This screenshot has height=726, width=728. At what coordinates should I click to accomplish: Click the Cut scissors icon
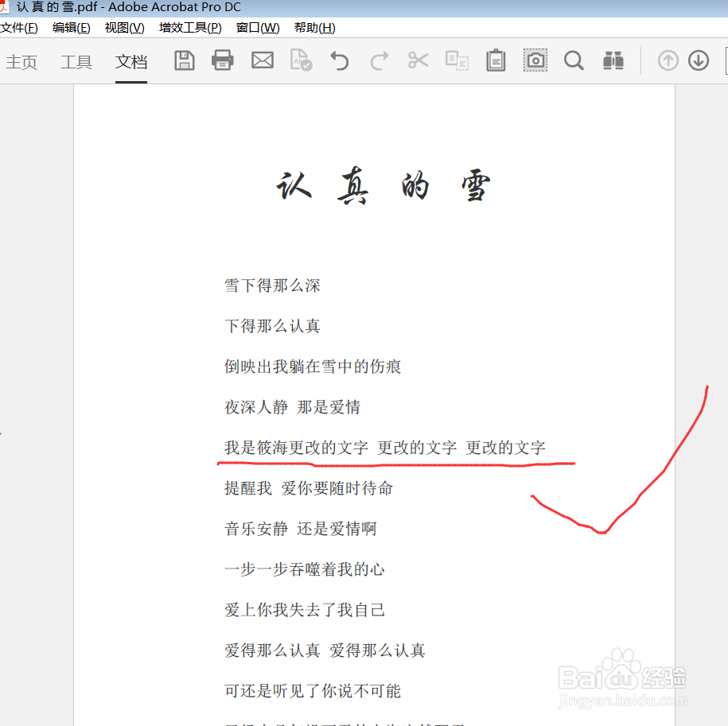tap(418, 60)
